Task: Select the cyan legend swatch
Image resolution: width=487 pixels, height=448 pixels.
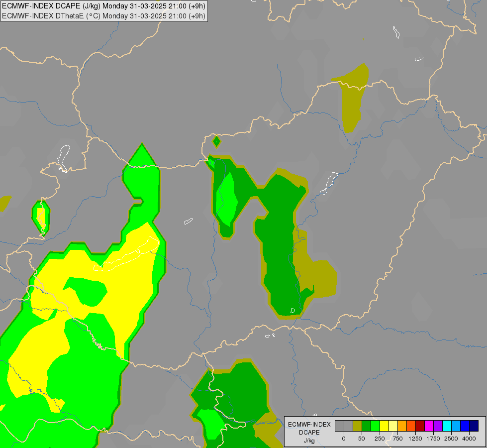Action: pyautogui.click(x=447, y=426)
